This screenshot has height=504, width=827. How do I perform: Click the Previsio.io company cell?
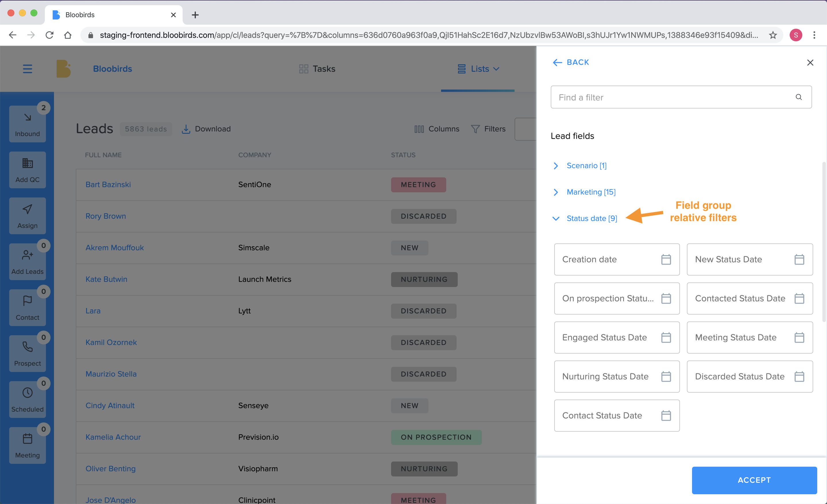click(x=258, y=437)
